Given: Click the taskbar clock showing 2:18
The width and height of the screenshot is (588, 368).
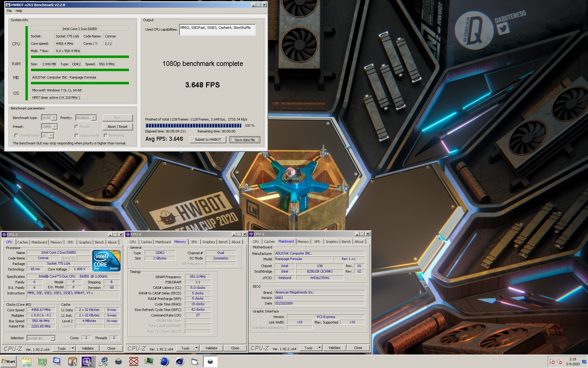Looking at the screenshot, I should pyautogui.click(x=572, y=362).
